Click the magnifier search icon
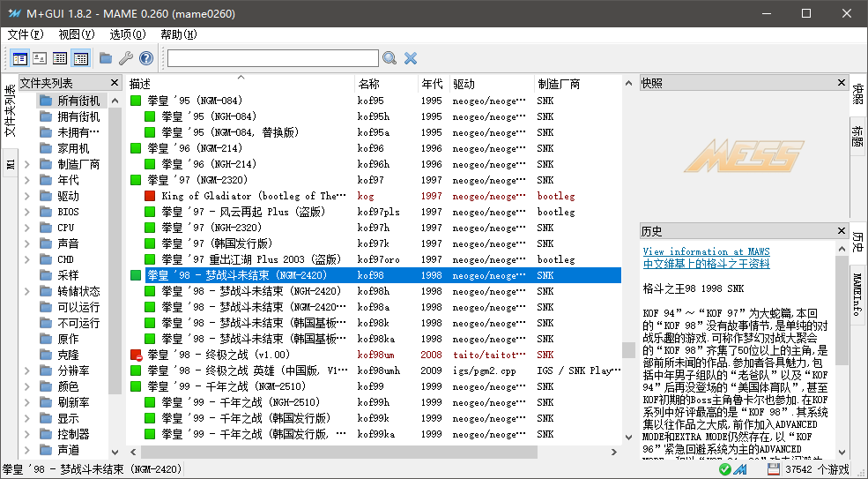The image size is (868, 479). tap(389, 57)
